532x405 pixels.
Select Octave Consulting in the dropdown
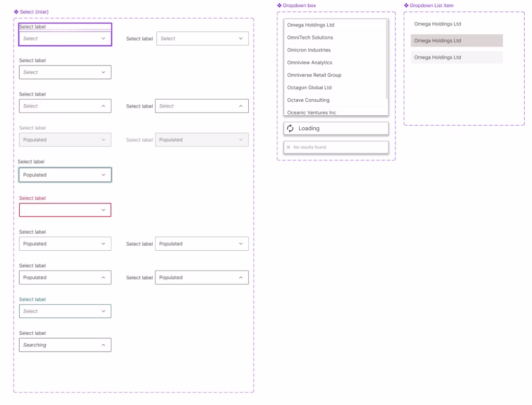[308, 100]
